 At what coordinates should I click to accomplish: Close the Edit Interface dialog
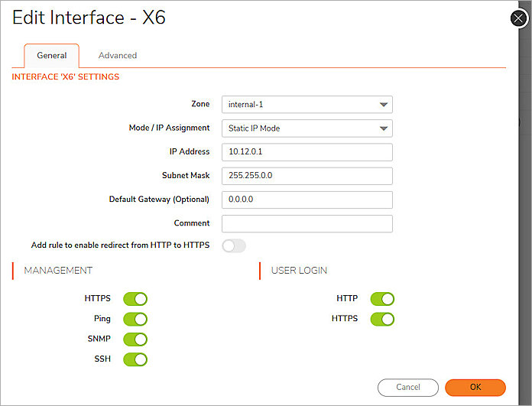[x=519, y=18]
